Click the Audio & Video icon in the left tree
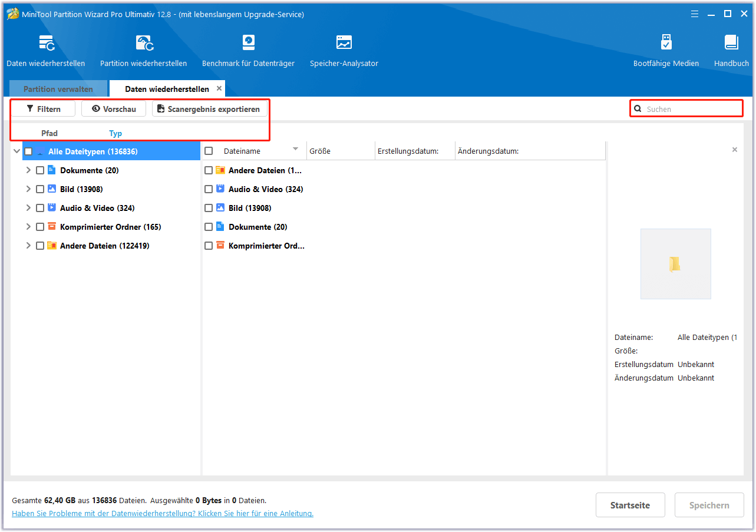The image size is (756, 532). [x=52, y=208]
